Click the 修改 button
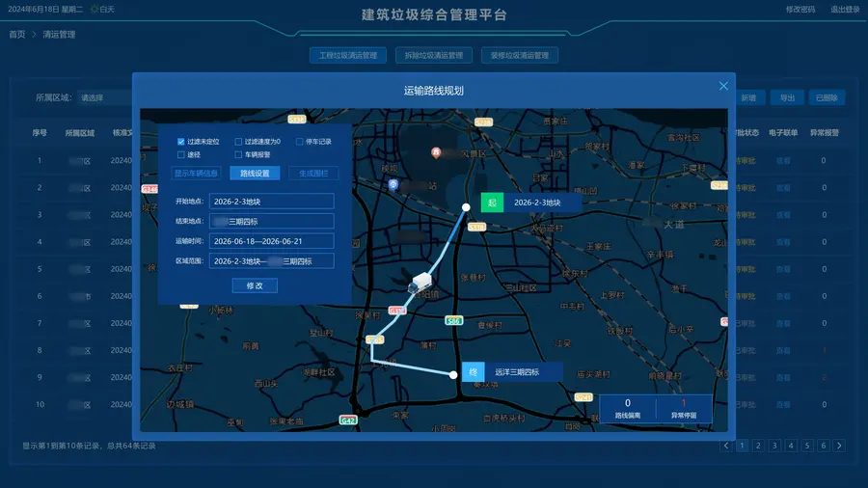The height and width of the screenshot is (488, 868). tap(255, 285)
